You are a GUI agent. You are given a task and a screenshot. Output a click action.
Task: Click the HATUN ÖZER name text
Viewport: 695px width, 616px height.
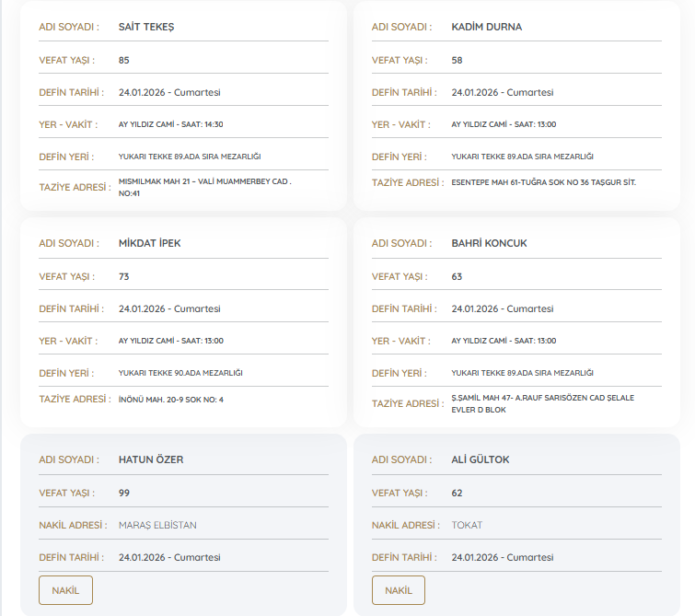(151, 459)
